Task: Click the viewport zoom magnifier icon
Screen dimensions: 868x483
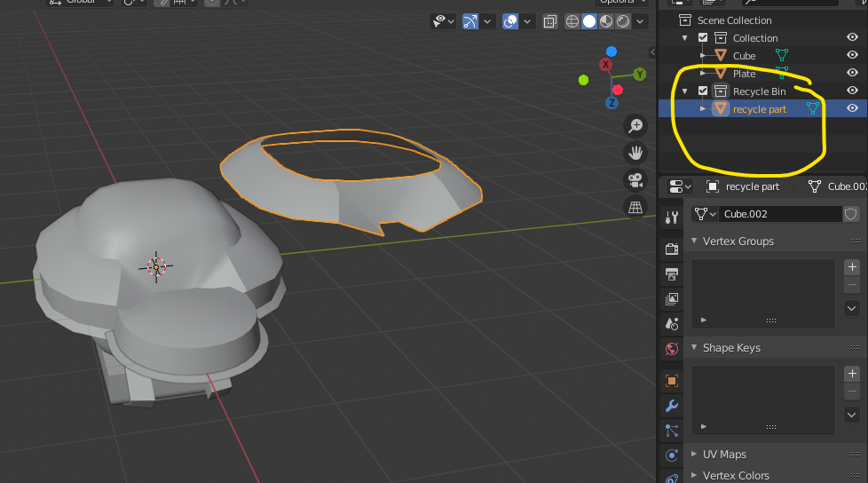Action: click(x=635, y=126)
